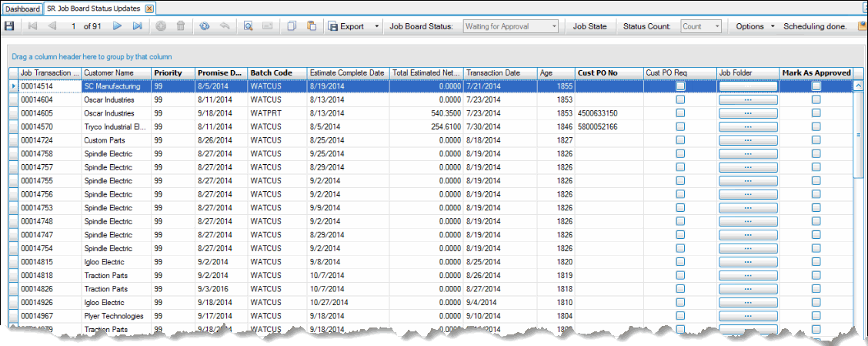The image size is (868, 346).
Task: Open the Job Board Status dropdown
Action: click(511, 26)
